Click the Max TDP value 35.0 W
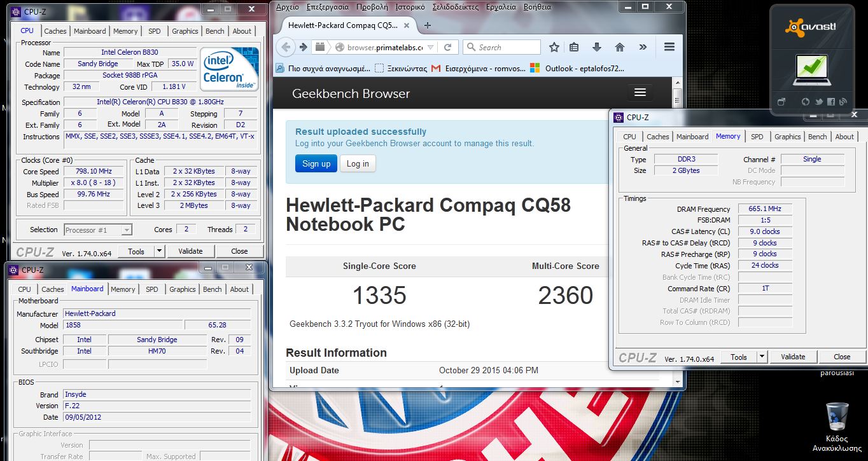Screen dimensions: 868x461 click(x=182, y=64)
